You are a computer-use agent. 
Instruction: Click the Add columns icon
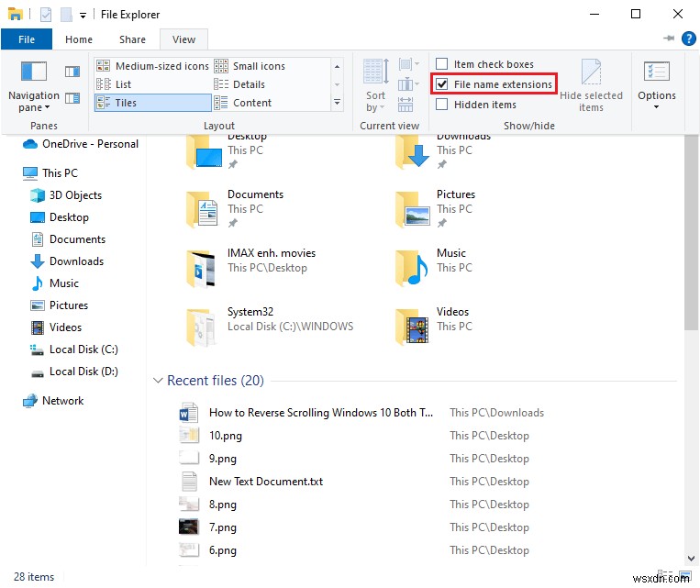[408, 84]
